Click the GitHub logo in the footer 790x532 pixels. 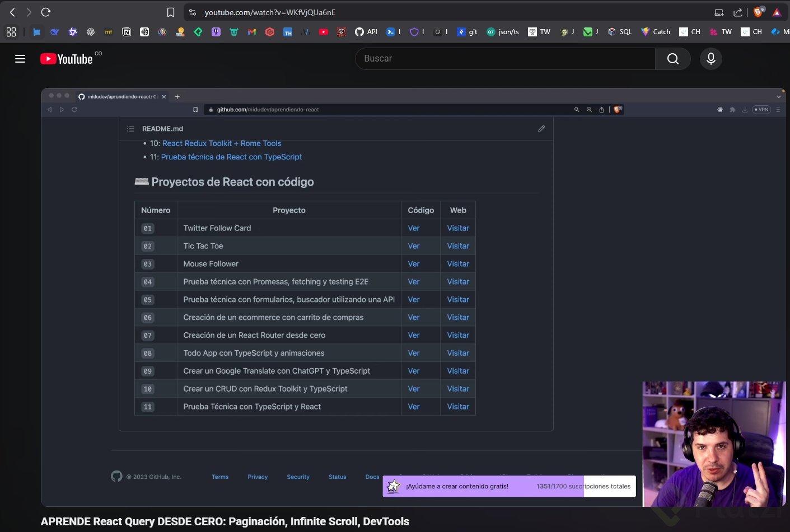point(116,476)
